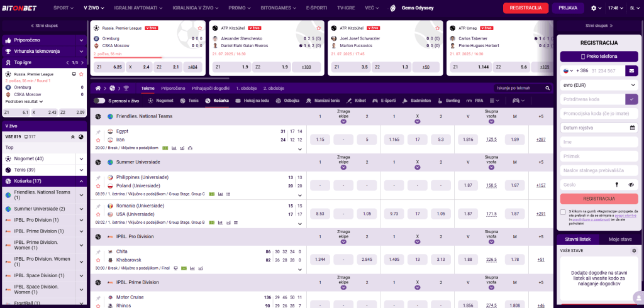Click the live-stream monitor icon in Top igre
Viewport: 644px width, 308px height.
click(74, 74)
